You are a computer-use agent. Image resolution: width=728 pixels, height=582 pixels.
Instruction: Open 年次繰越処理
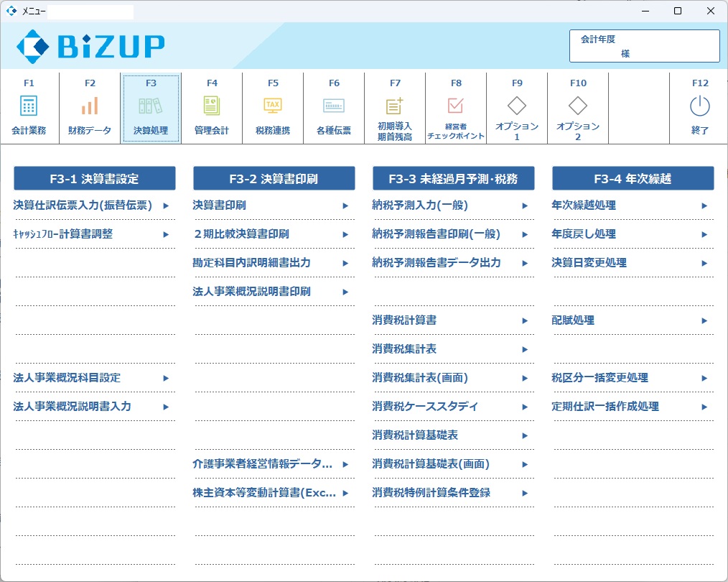coord(584,205)
